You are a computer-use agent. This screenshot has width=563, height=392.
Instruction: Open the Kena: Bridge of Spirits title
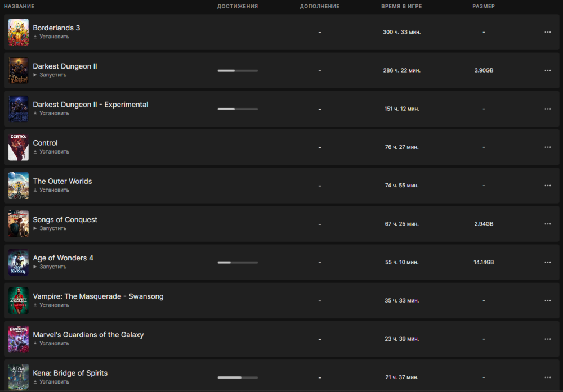click(x=70, y=373)
